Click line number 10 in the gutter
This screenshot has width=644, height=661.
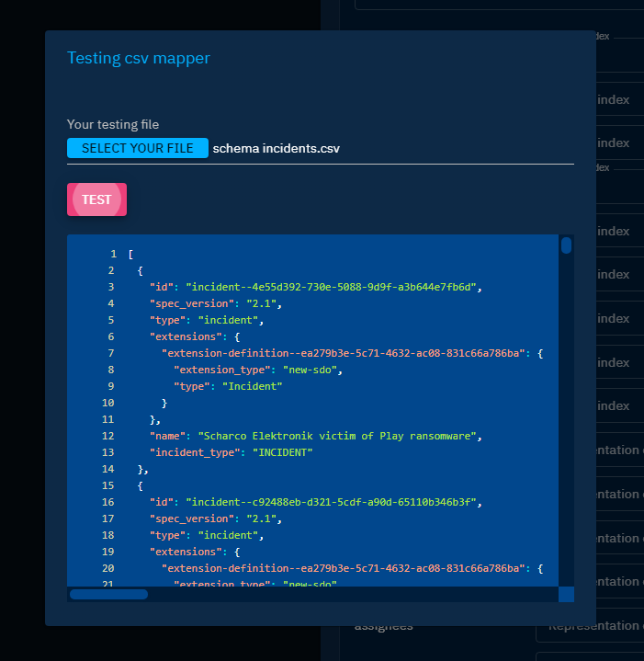pos(108,403)
